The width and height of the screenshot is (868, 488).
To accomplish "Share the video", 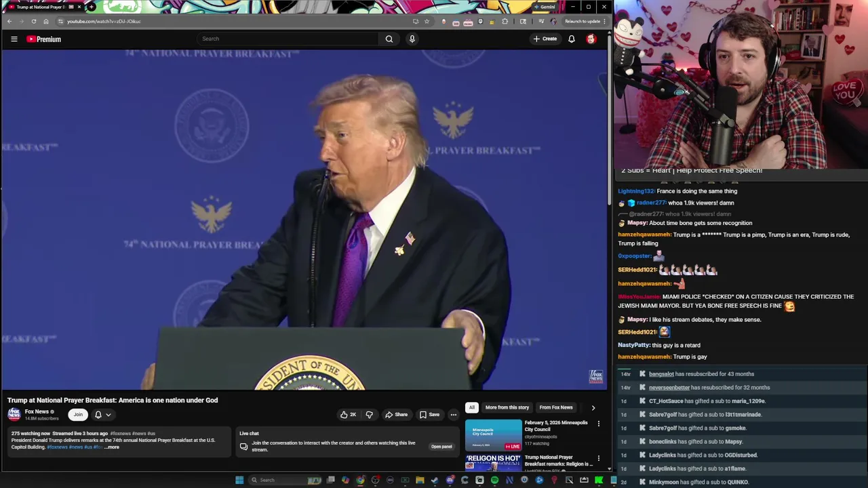I will coord(396,415).
